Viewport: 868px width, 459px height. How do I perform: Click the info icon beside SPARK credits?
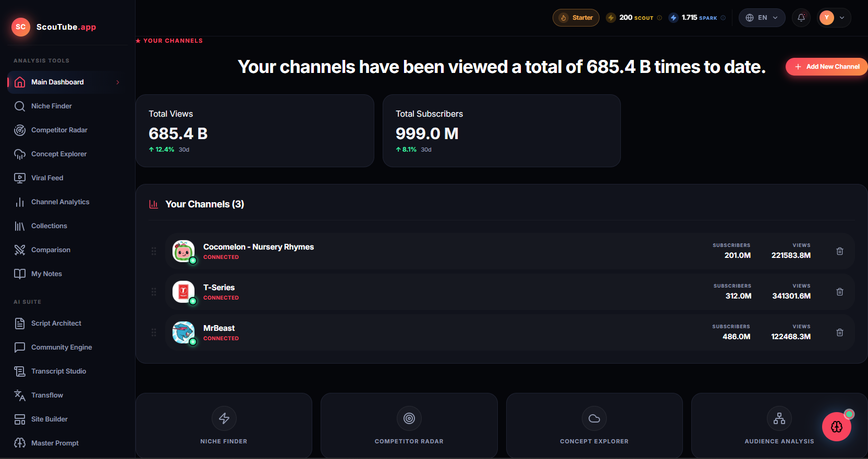pos(723,18)
